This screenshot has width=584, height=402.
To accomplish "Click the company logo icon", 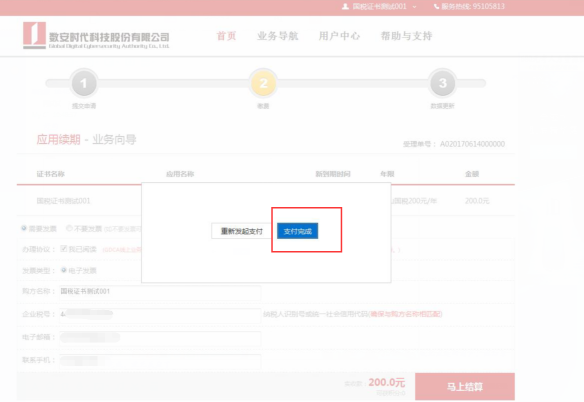I will (34, 35).
